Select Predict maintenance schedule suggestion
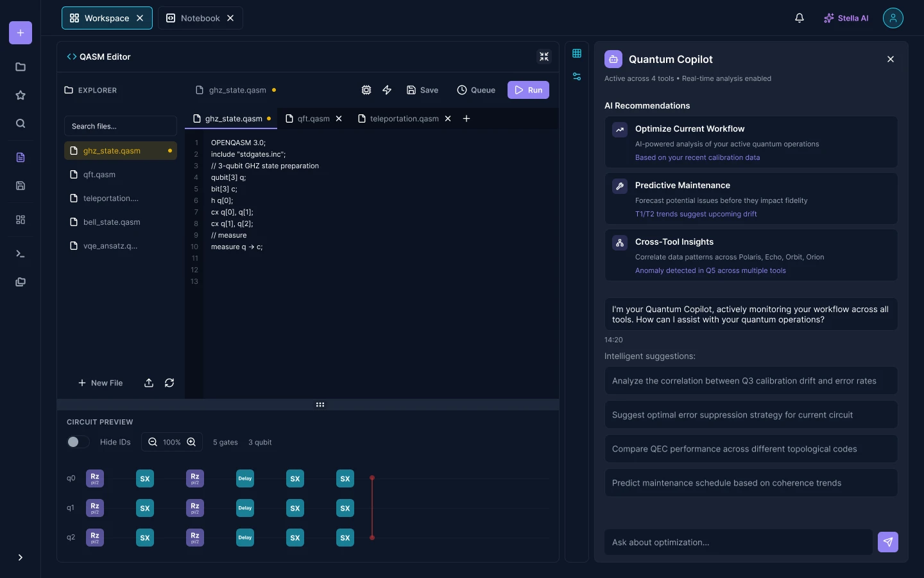 coord(751,483)
